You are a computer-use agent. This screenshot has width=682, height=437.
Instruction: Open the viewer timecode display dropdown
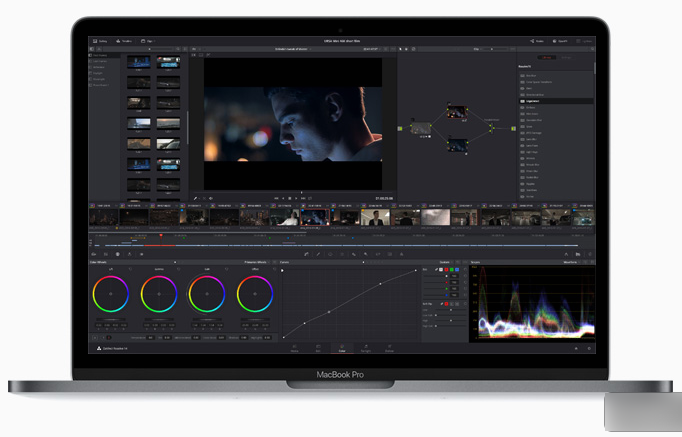373,49
